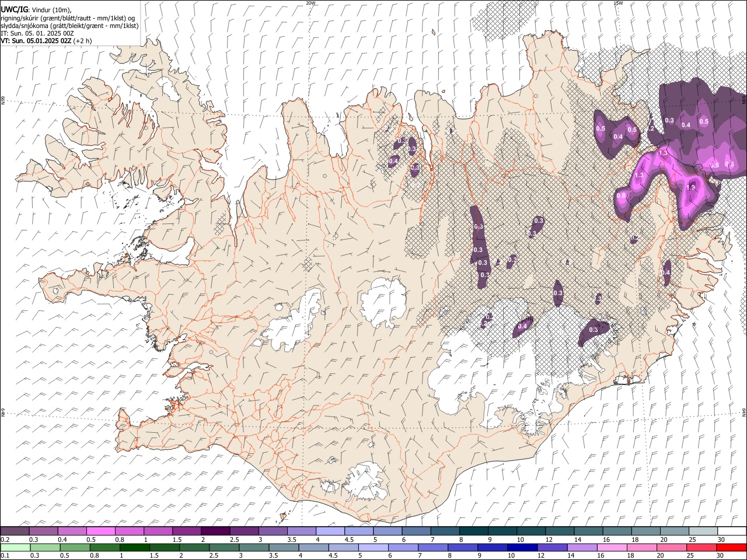Select the 0.4 orchid swatch in snow legend

click(x=72, y=531)
